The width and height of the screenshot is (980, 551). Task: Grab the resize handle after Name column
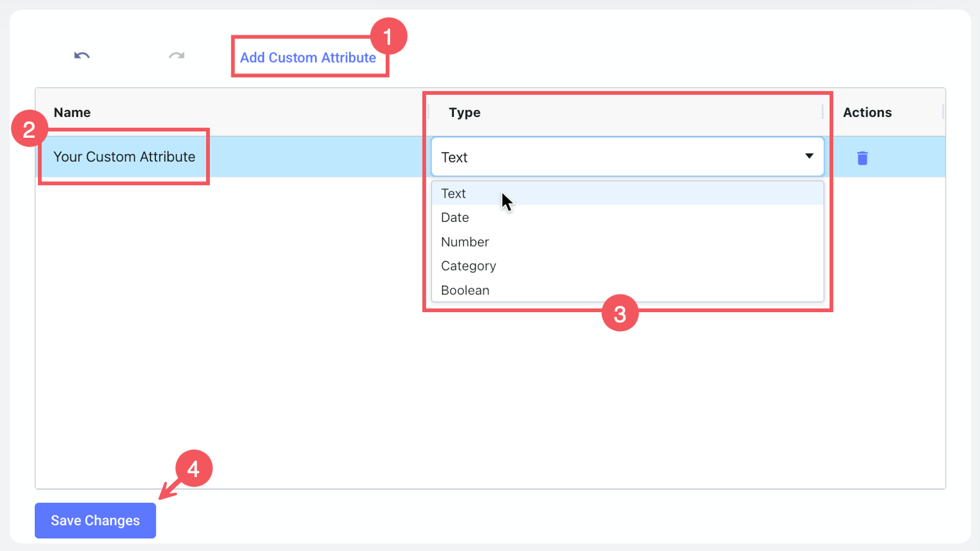pyautogui.click(x=428, y=112)
